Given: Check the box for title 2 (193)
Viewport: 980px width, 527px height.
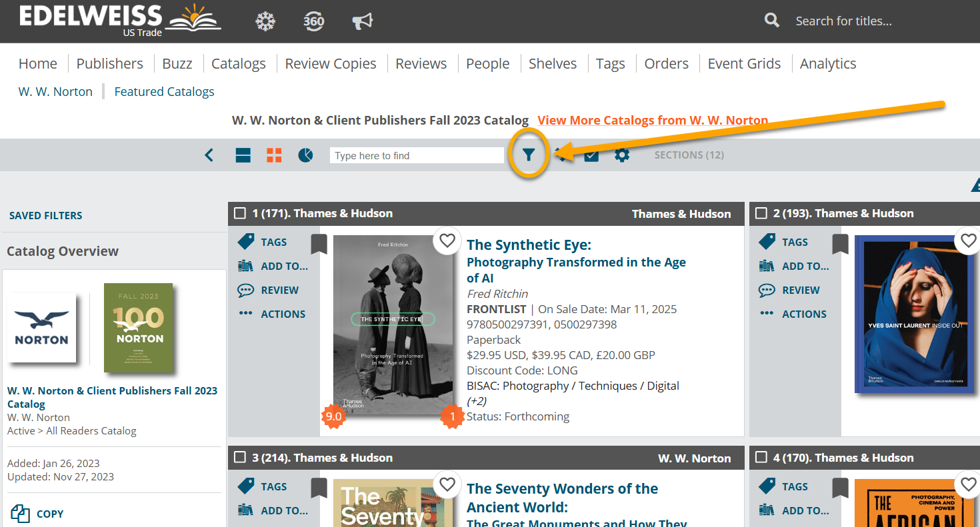Looking at the screenshot, I should 761,213.
